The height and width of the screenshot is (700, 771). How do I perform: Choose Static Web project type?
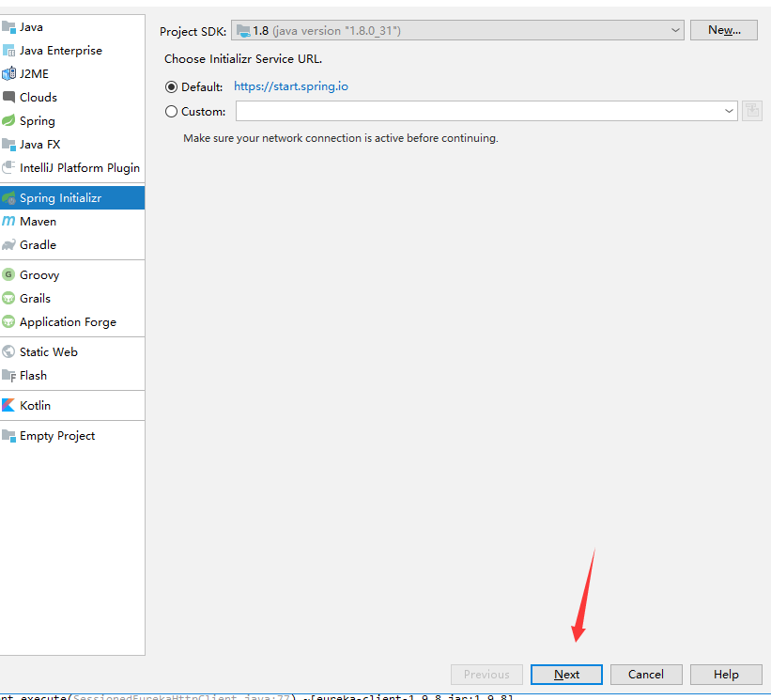pos(72,351)
